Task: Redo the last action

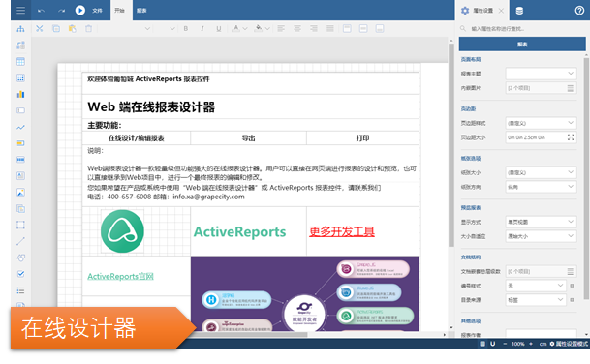Action: tap(61, 11)
